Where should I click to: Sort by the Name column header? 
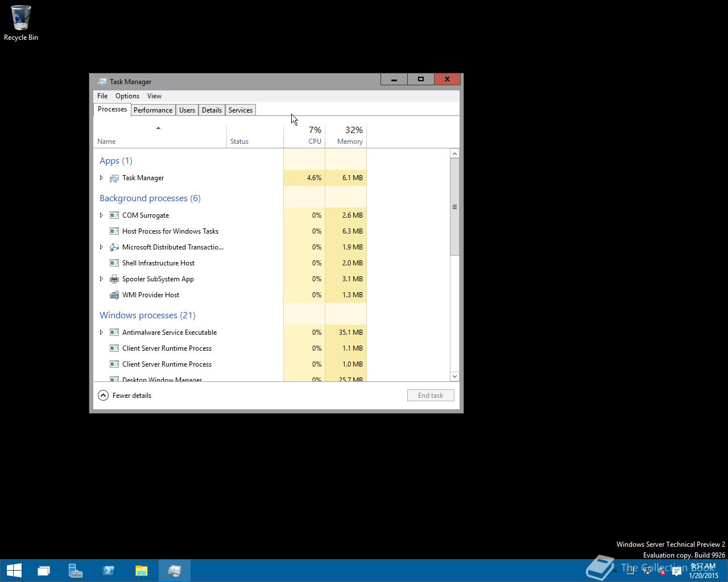click(x=160, y=136)
